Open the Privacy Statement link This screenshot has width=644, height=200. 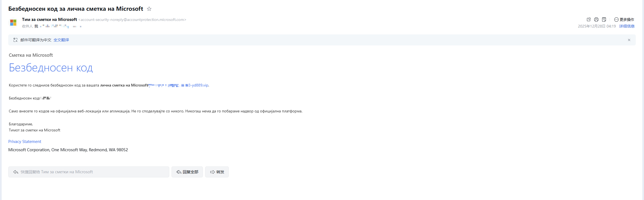tap(25, 142)
